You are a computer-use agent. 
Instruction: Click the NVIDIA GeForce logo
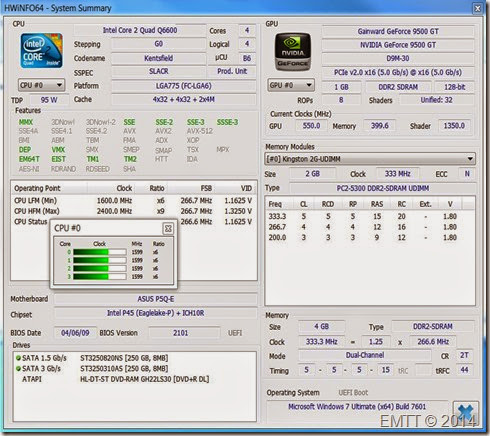(293, 51)
